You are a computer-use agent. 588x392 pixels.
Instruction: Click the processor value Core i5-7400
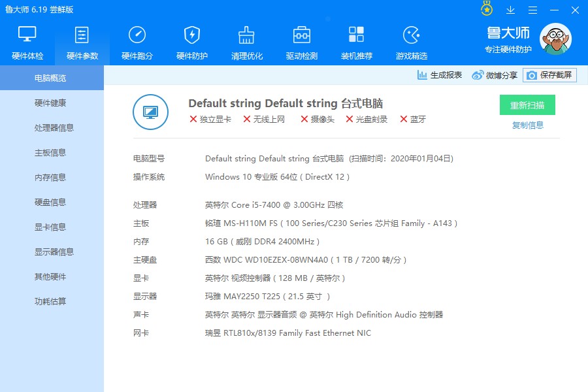pyautogui.click(x=274, y=204)
